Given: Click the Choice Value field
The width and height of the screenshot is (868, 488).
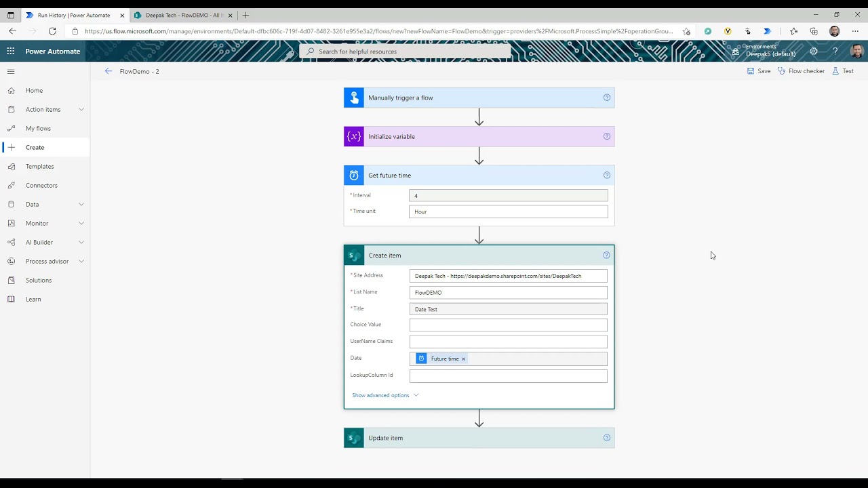Looking at the screenshot, I should [x=508, y=325].
